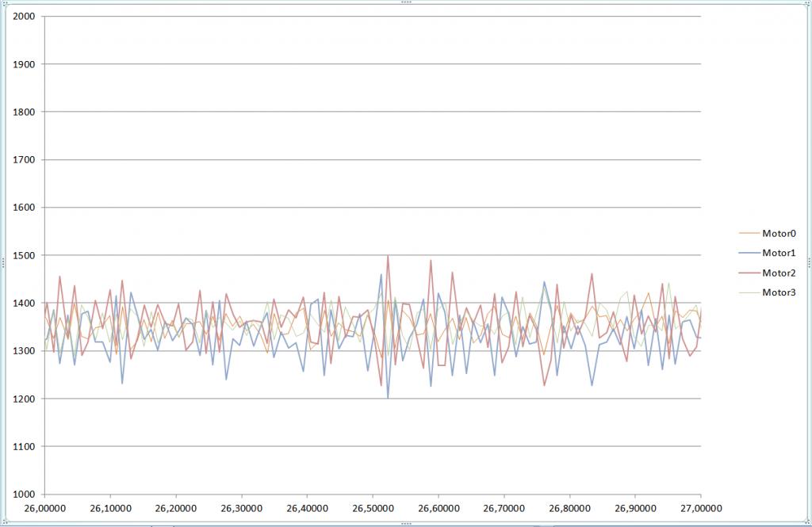Image resolution: width=812 pixels, height=527 pixels.
Task: Select the 2000 label on vertical axis
Action: [x=25, y=17]
